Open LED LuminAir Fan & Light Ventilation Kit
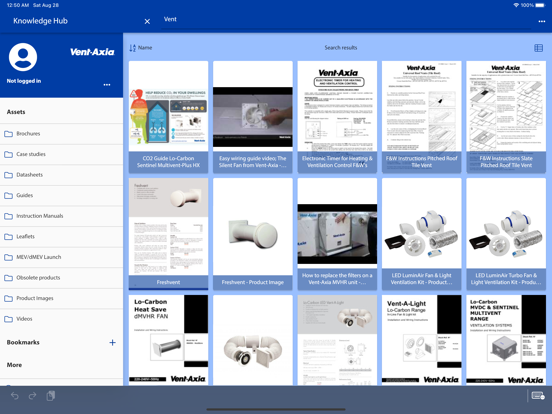The height and width of the screenshot is (414, 552). click(x=421, y=234)
